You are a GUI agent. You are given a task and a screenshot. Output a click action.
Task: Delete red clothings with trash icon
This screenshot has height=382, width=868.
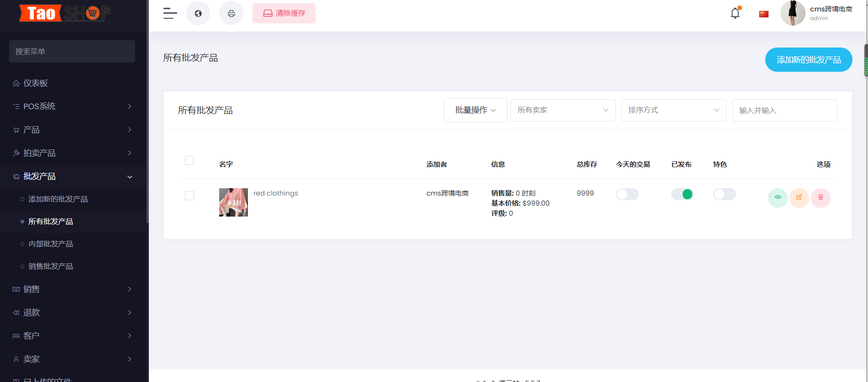[821, 197]
